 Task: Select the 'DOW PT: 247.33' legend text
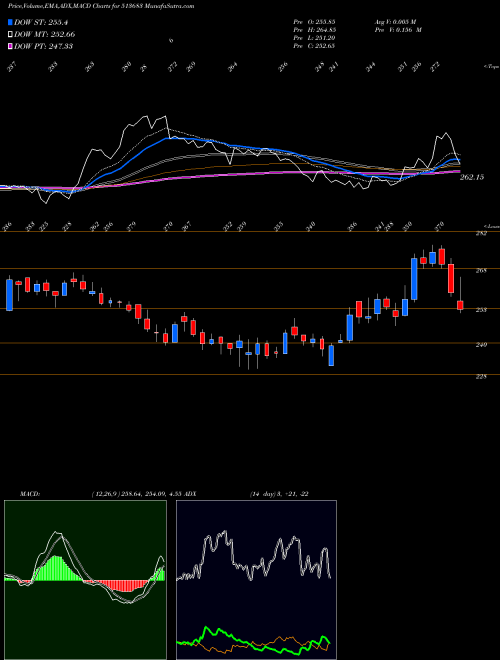pos(43,46)
